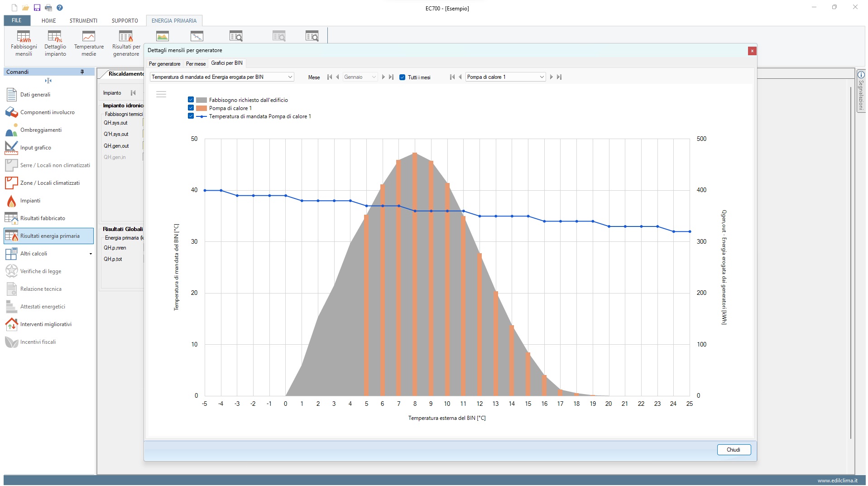Click the print icon in title bar
The image size is (868, 486).
pos(48,8)
